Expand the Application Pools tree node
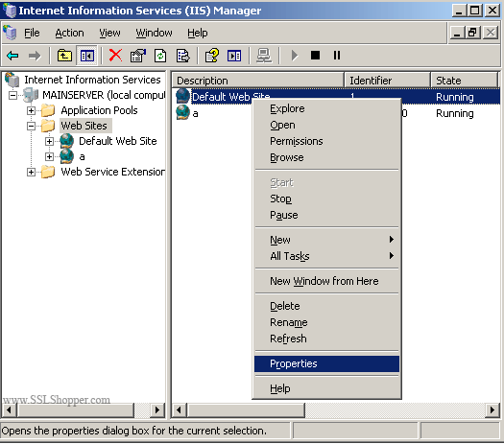504x444 pixels. (31, 110)
